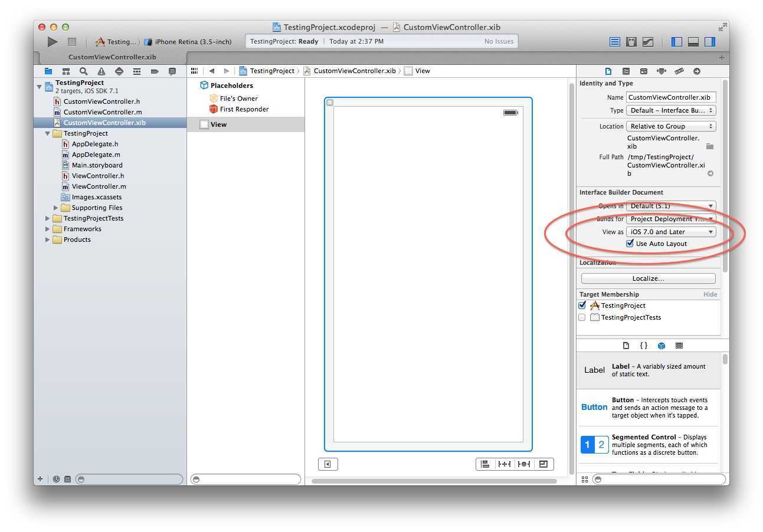763x532 pixels.
Task: Run the project with the Play button
Action: [53, 42]
